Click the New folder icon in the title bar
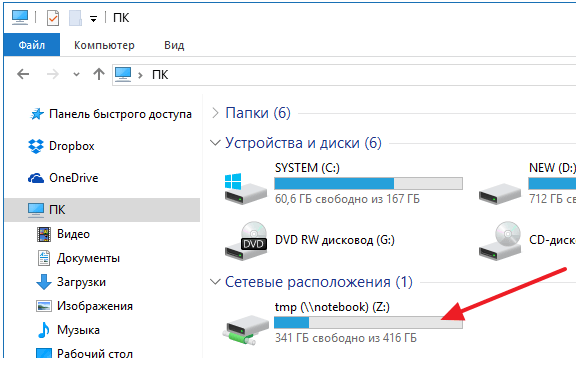582x373 pixels. pos(75,17)
